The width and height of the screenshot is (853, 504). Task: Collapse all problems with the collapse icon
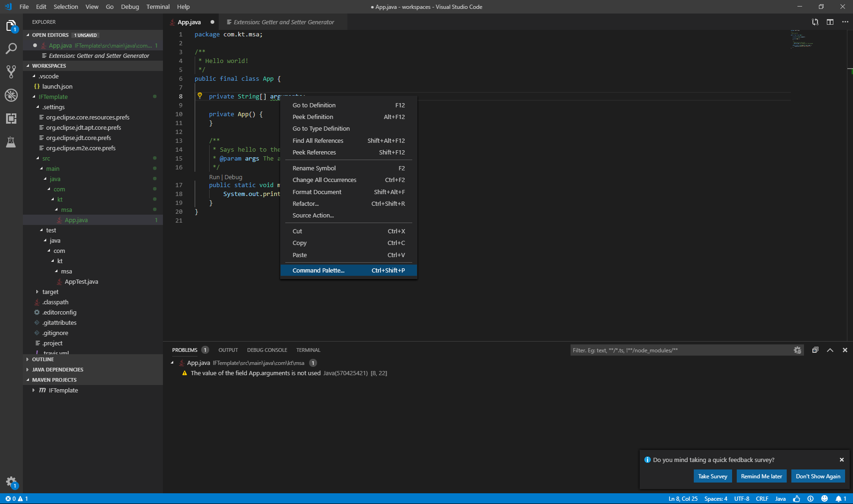coord(815,350)
